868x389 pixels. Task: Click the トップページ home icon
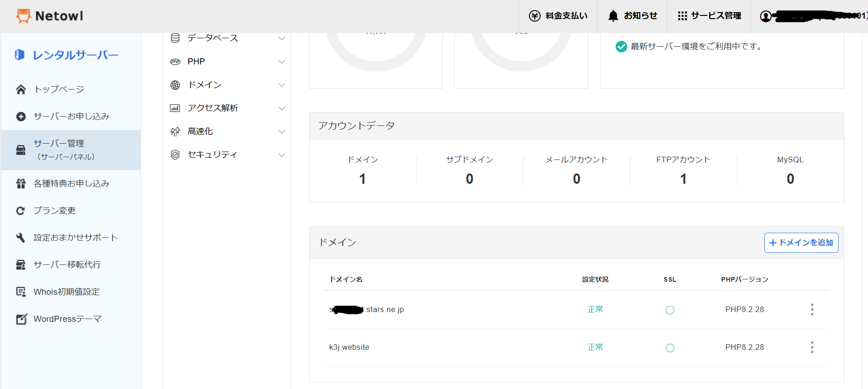(21, 89)
